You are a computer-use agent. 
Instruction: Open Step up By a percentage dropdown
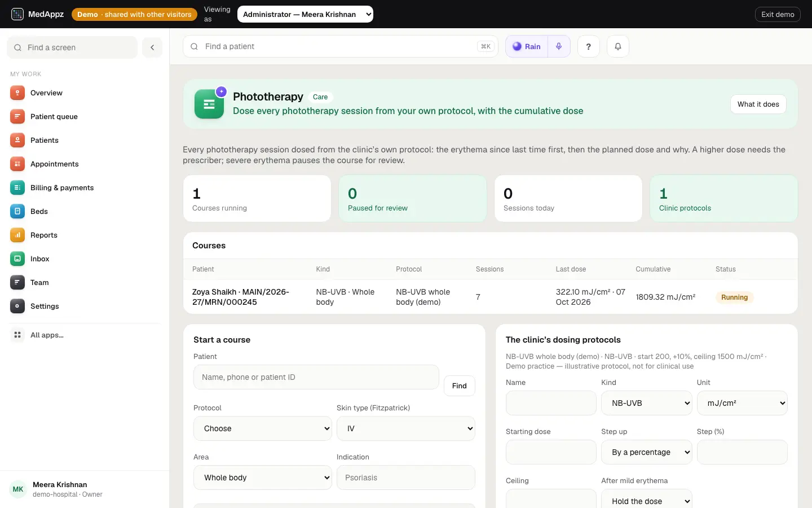click(647, 452)
